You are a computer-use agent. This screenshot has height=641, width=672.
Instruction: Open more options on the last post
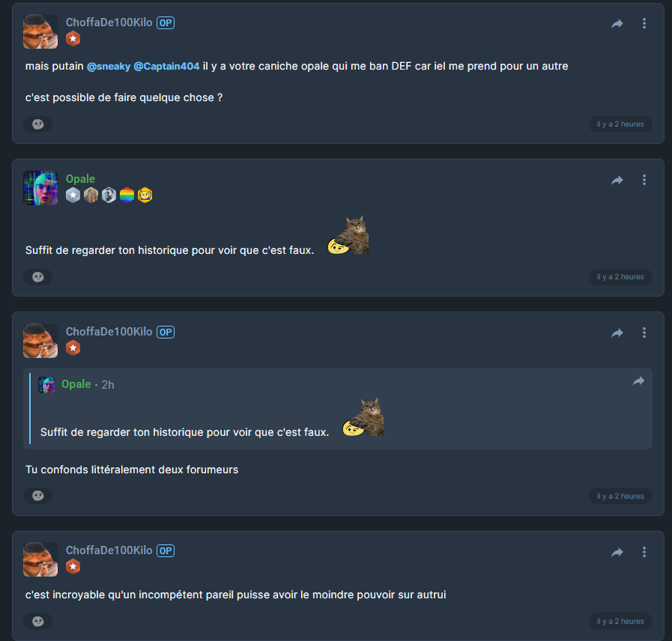coord(644,553)
